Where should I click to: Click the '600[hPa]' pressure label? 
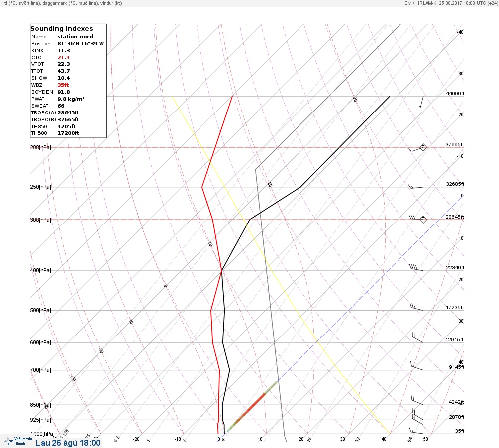click(40, 342)
